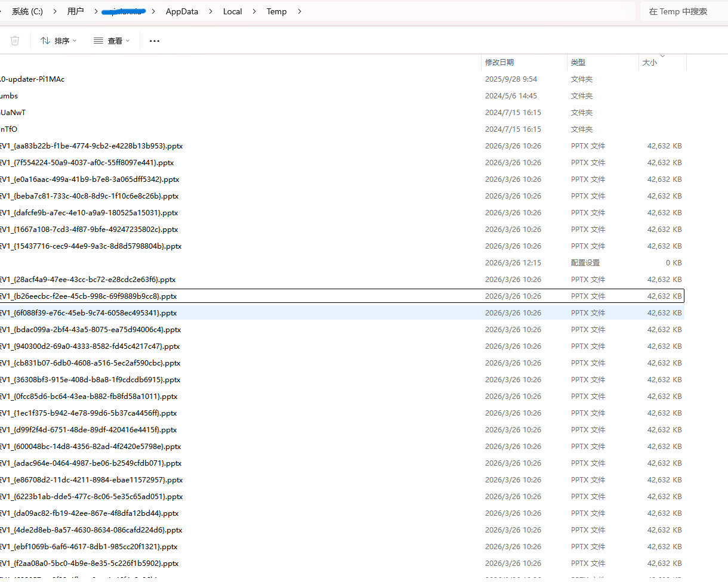Click the 2025/9/28 9:54 date cell
The height and width of the screenshot is (582, 728).
511,79
